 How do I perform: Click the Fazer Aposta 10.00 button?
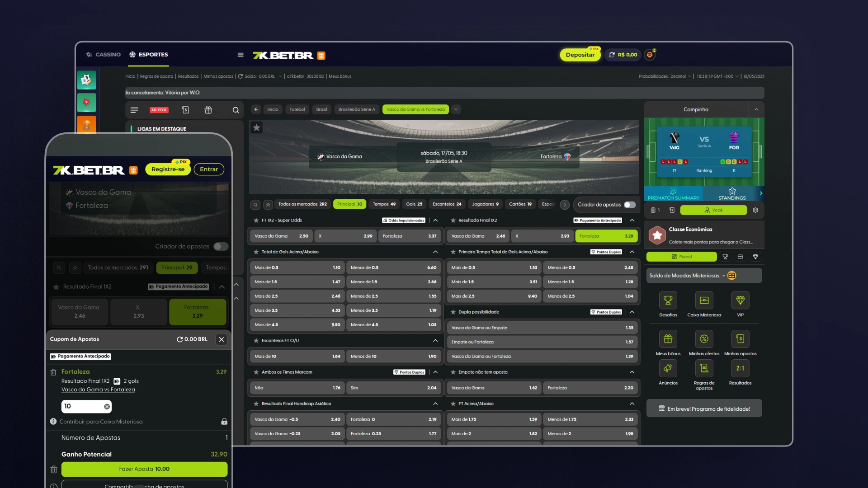144,469
